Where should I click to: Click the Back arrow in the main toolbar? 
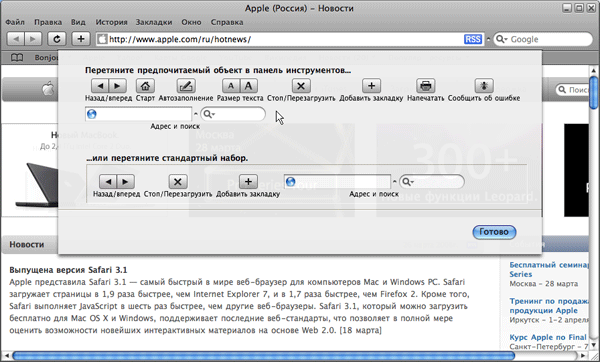pos(16,39)
